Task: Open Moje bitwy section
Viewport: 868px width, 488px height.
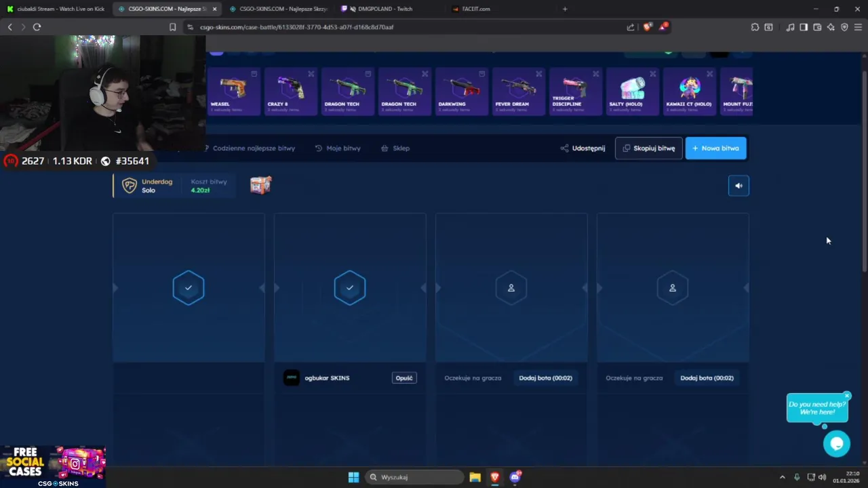Action: click(x=338, y=148)
